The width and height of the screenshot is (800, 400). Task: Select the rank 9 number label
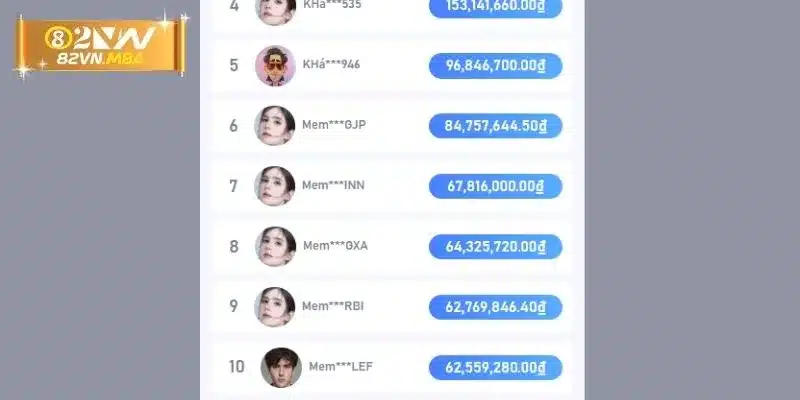coord(234,306)
